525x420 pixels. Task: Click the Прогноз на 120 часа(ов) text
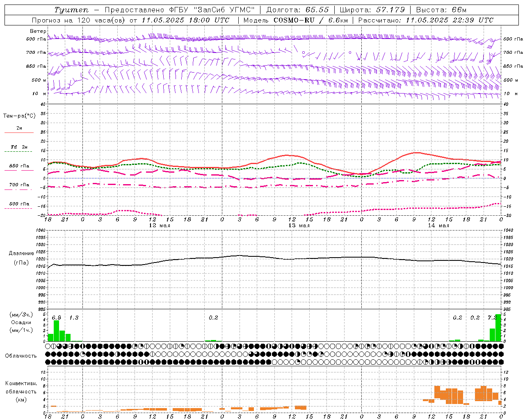tap(80, 20)
